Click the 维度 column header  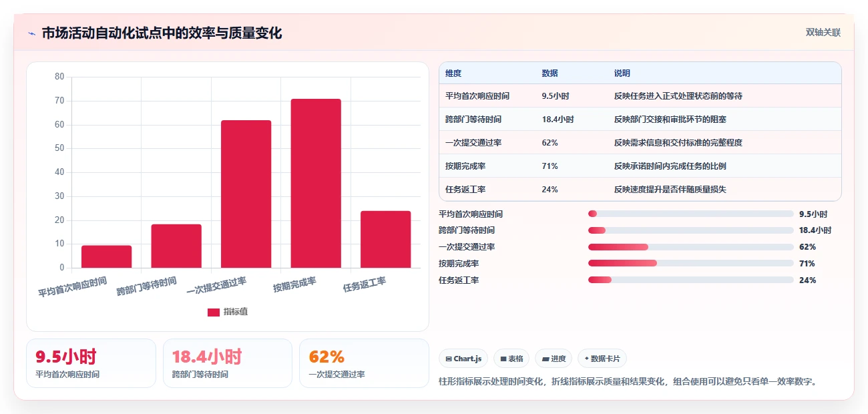[x=453, y=73]
